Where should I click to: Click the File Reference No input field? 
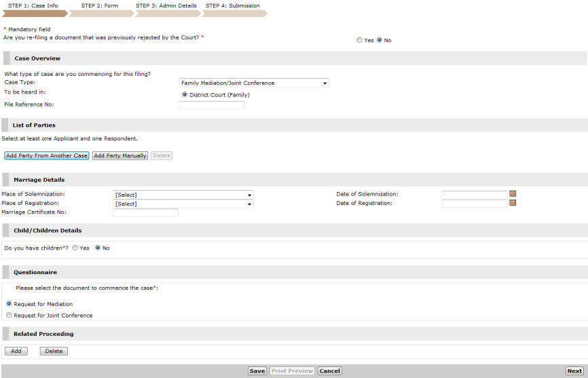pos(211,105)
